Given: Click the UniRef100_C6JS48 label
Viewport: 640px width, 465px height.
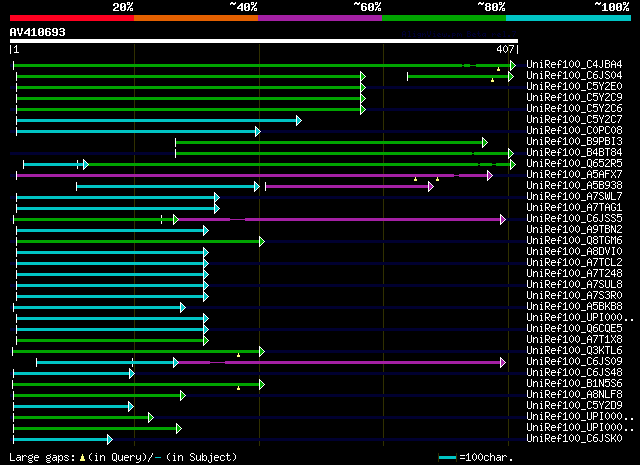Looking at the screenshot, I should 574,373.
